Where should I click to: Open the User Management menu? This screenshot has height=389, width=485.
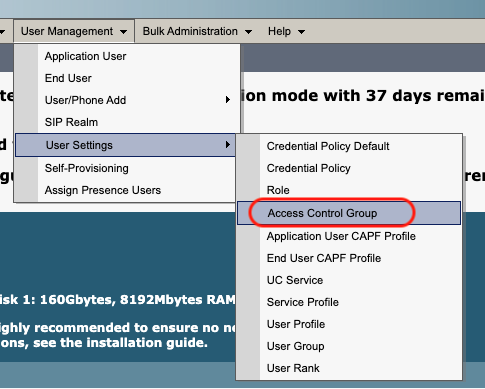point(74,31)
